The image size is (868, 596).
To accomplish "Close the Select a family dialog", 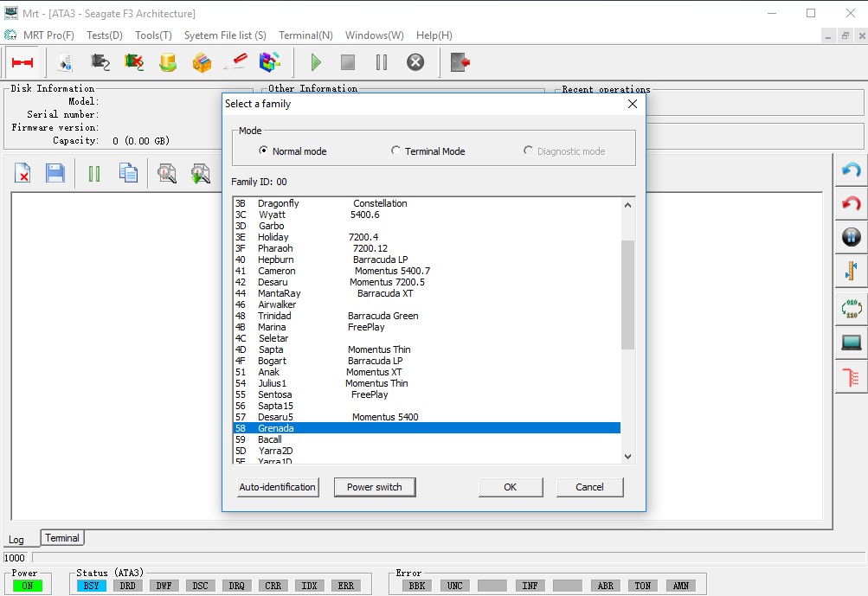I will [x=633, y=104].
